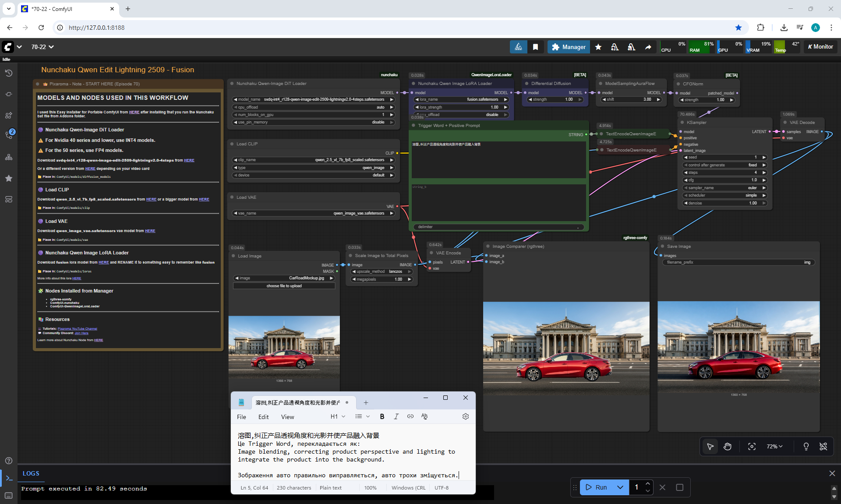841x504 pixels.
Task: Toggle bold formatting in Notepad
Action: tap(382, 416)
